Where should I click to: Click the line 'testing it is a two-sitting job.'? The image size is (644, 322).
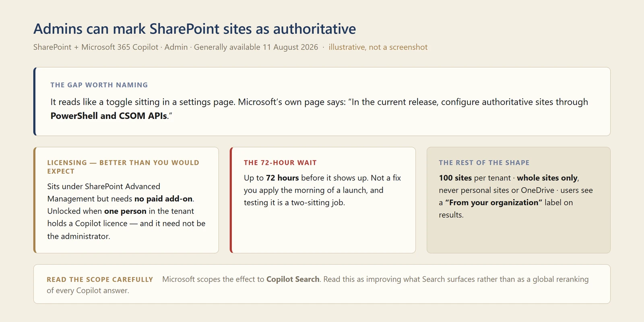point(294,203)
